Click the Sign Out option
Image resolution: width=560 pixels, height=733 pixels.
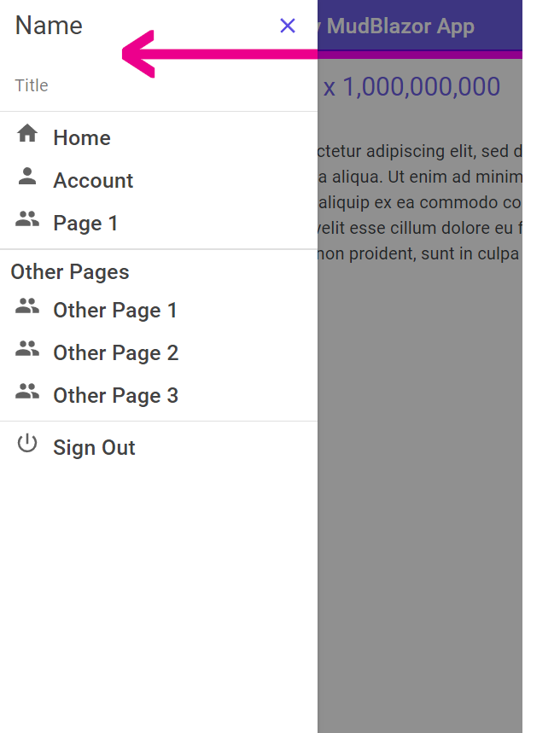pyautogui.click(x=94, y=447)
